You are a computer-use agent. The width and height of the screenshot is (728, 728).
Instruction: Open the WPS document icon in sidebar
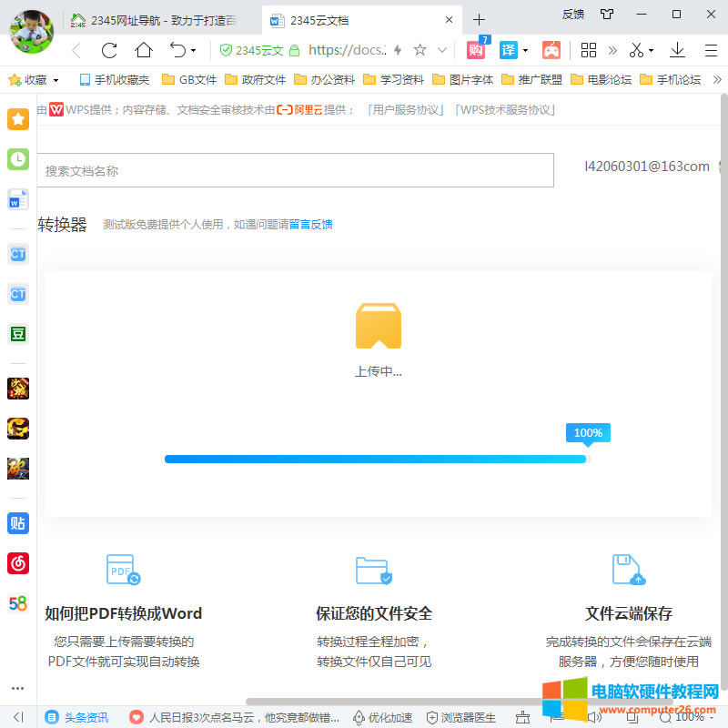pos(17,199)
